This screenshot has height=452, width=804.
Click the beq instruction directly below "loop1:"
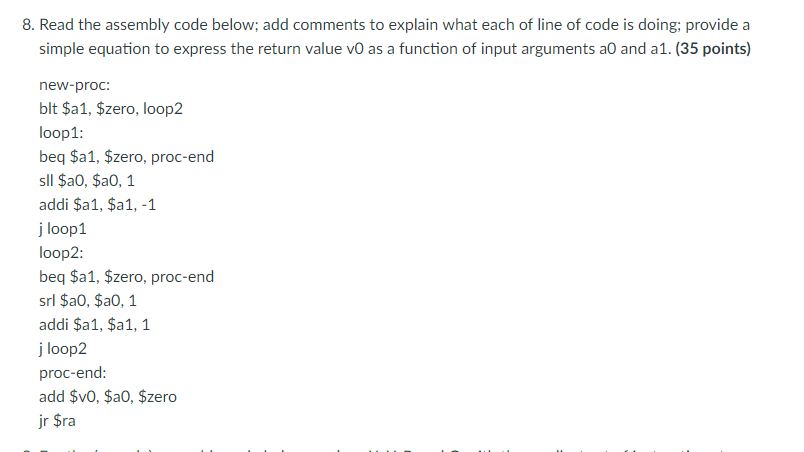(125, 157)
